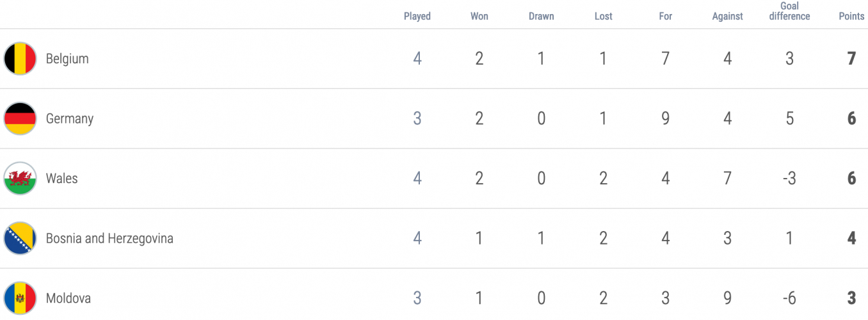This screenshot has width=868, height=320.
Task: Open the Germany team link
Action: coord(70,119)
